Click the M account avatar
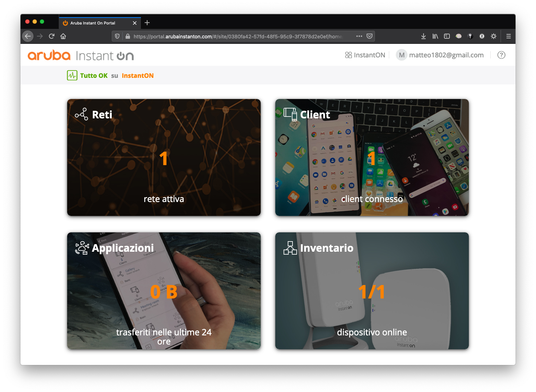Image resolution: width=536 pixels, height=392 pixels. click(402, 55)
